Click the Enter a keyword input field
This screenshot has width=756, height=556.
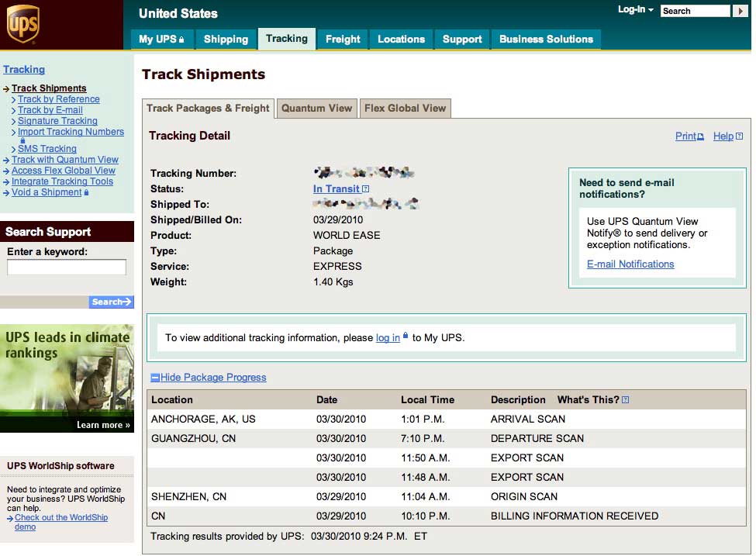(x=67, y=268)
